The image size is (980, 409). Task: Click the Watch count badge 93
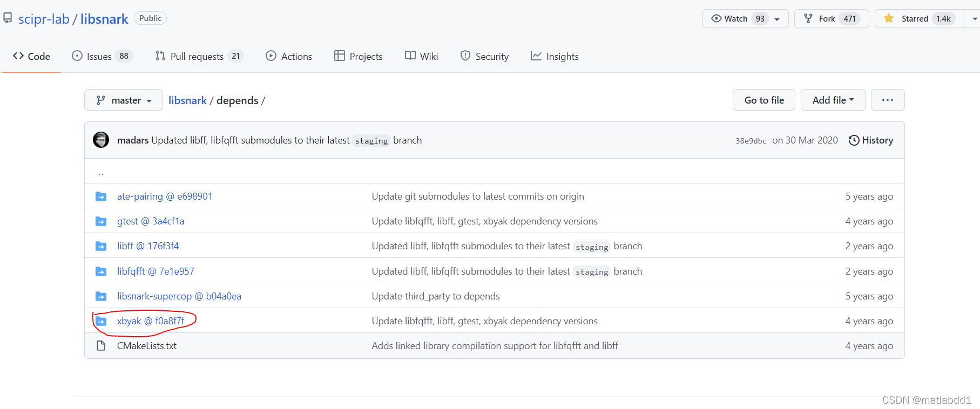[x=760, y=19]
